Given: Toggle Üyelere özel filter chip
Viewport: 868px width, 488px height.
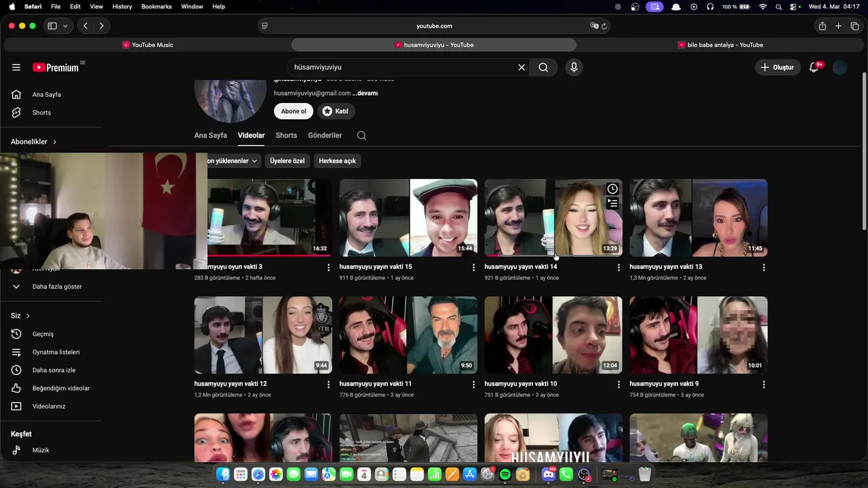Looking at the screenshot, I should click(x=288, y=161).
